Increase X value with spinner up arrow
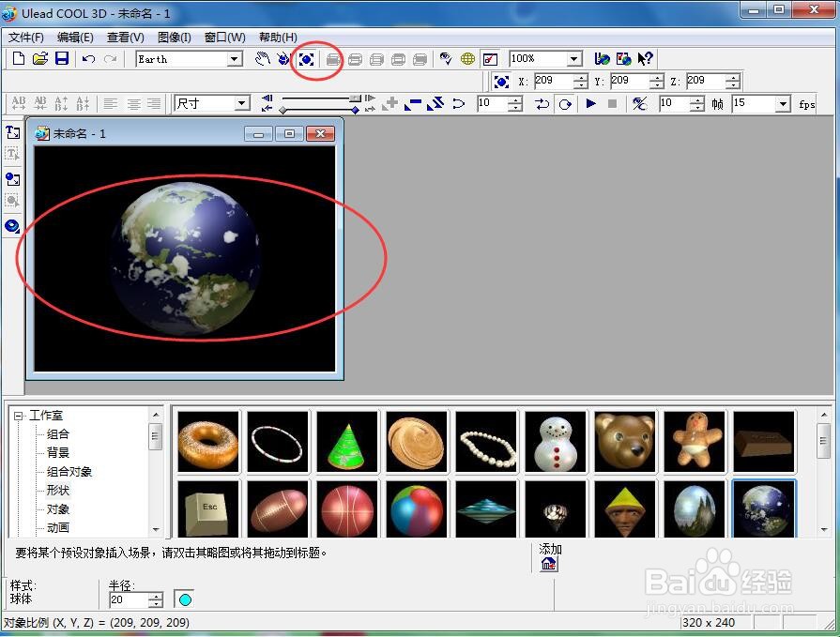The image size is (840, 637). 581,78
